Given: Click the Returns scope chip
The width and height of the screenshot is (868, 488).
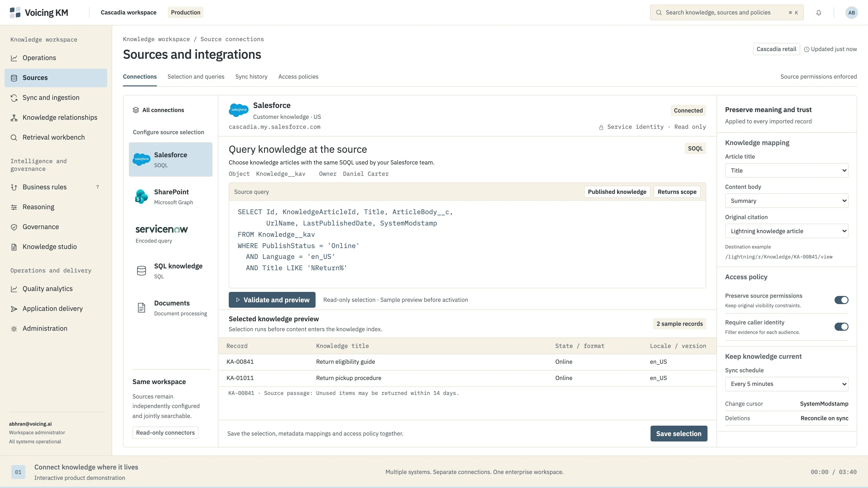Looking at the screenshot, I should pos(677,192).
